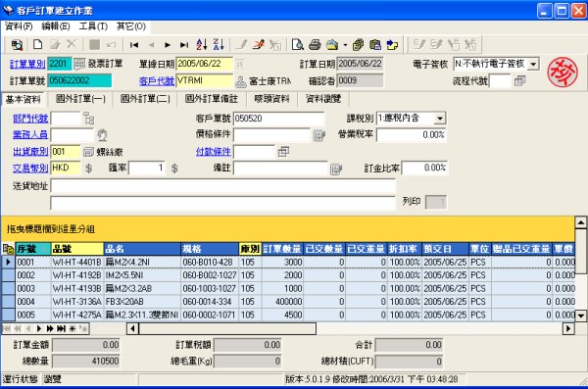Open order type lookup icon beside 2201

tap(79, 64)
